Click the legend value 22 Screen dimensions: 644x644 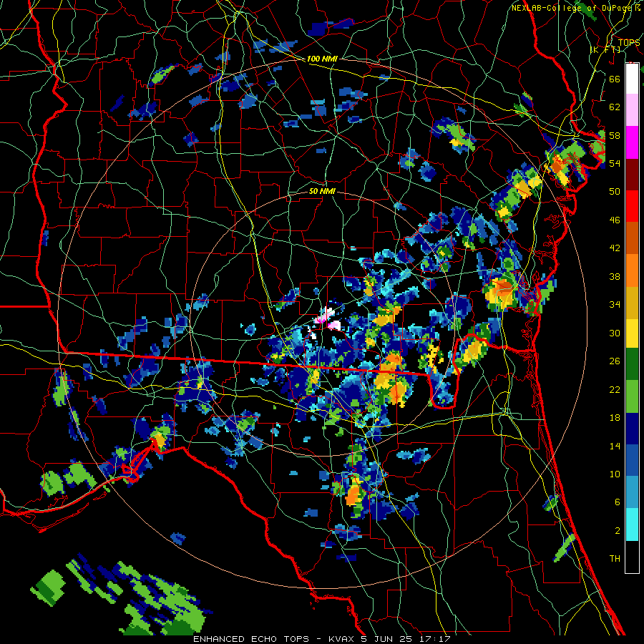[615, 389]
